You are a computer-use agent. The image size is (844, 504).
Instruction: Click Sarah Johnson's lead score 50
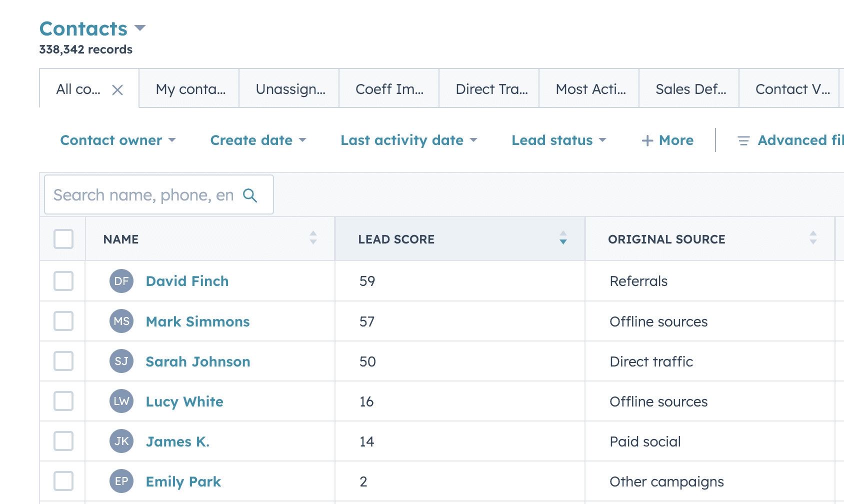[x=367, y=361]
